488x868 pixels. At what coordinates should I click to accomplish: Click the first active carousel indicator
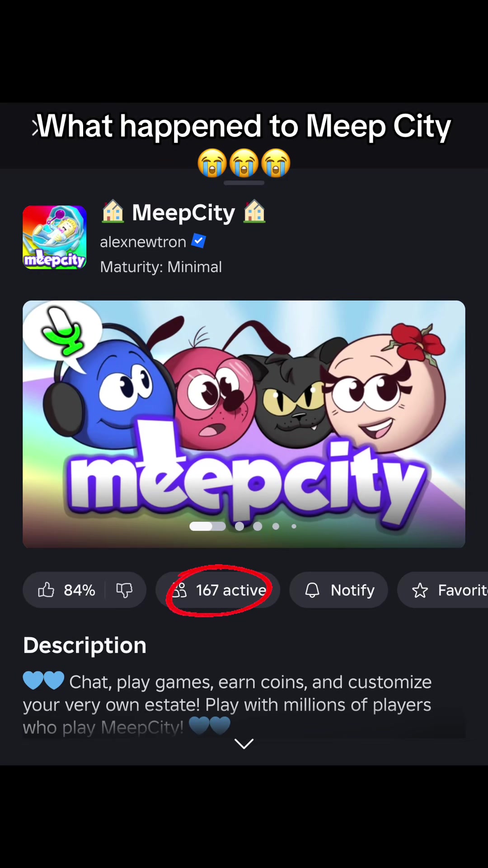point(207,526)
